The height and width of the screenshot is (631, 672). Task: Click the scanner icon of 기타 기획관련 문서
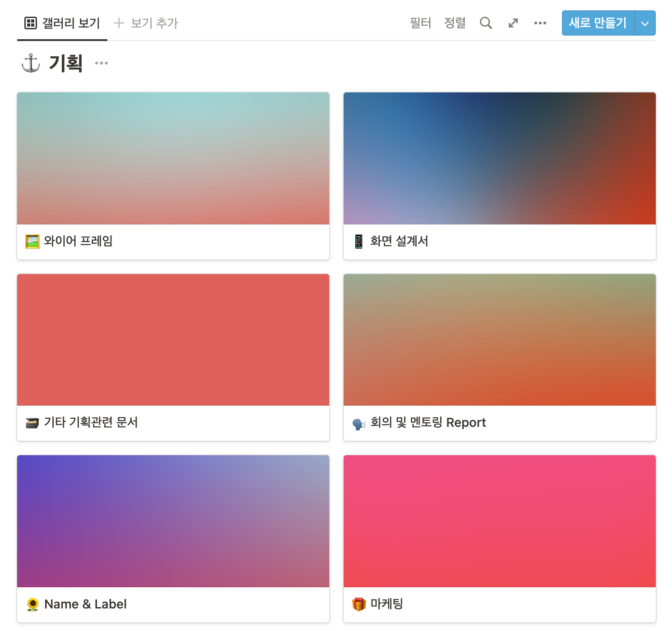[32, 423]
